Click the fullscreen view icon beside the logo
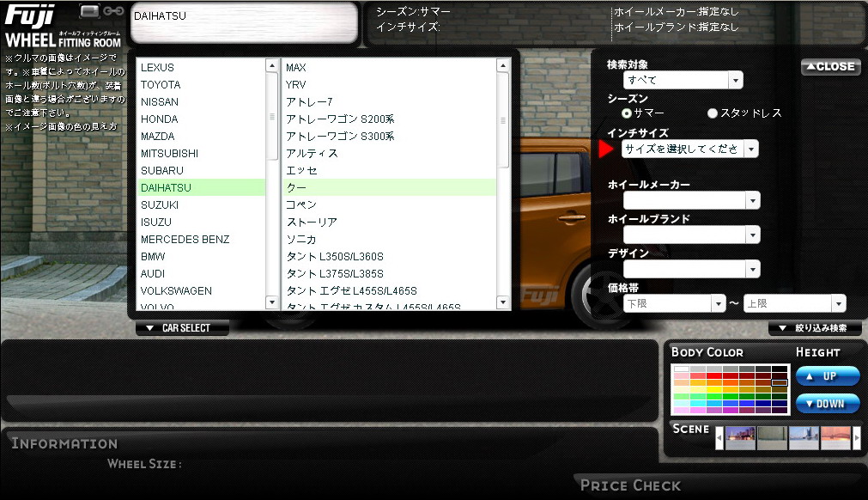The image size is (868, 500). click(x=89, y=10)
